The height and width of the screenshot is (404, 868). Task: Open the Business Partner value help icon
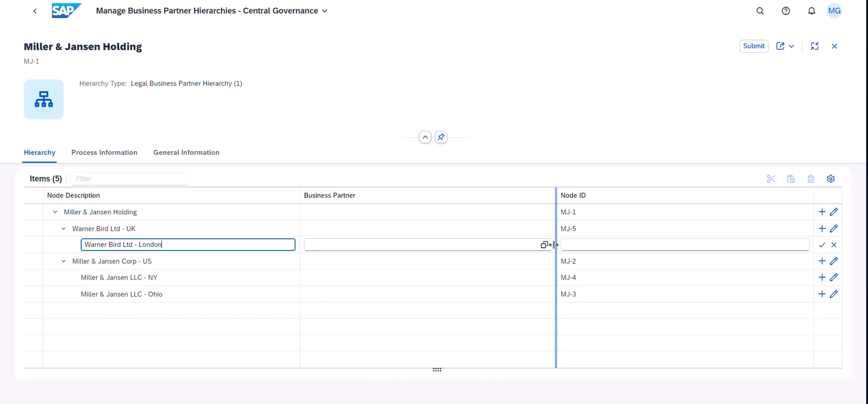pos(544,245)
